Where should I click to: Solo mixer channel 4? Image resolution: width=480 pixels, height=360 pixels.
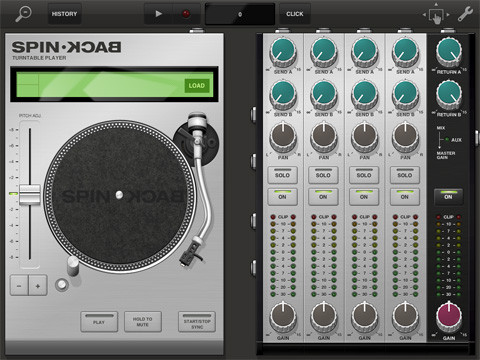pos(405,175)
